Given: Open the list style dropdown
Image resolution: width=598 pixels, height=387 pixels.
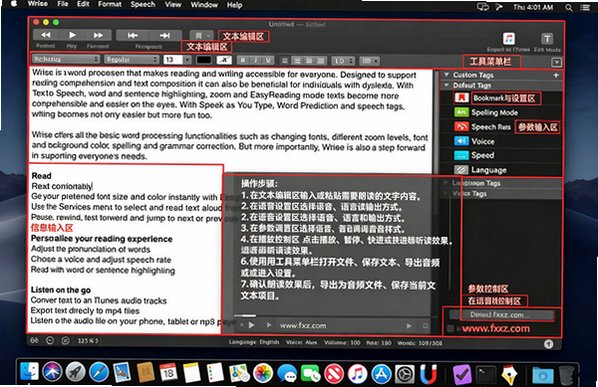Looking at the screenshot, I should tap(370, 61).
